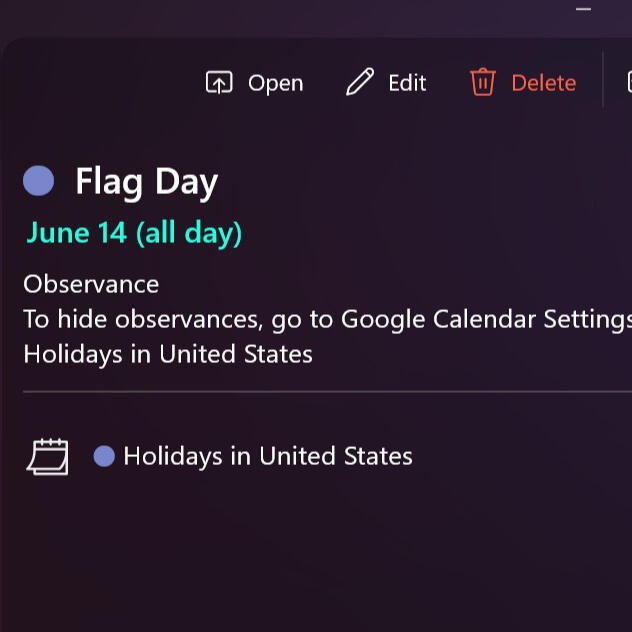The image size is (632, 632).
Task: Click Holidays in United States in the description
Action: pos(168,354)
